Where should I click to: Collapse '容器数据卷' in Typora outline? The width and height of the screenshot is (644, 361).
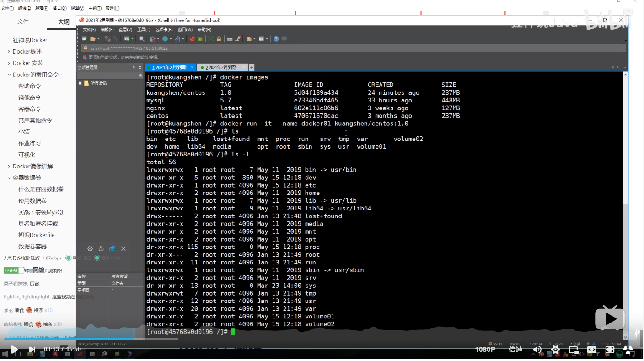click(x=9, y=178)
